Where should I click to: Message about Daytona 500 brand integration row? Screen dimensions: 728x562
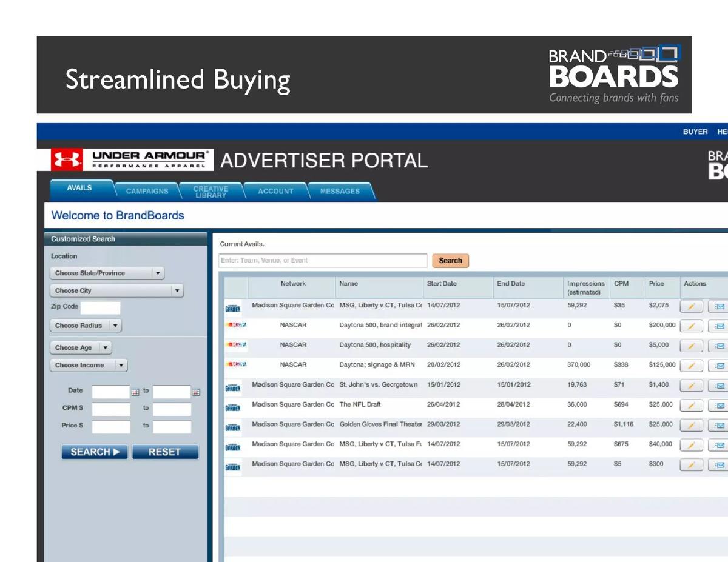coord(719,327)
